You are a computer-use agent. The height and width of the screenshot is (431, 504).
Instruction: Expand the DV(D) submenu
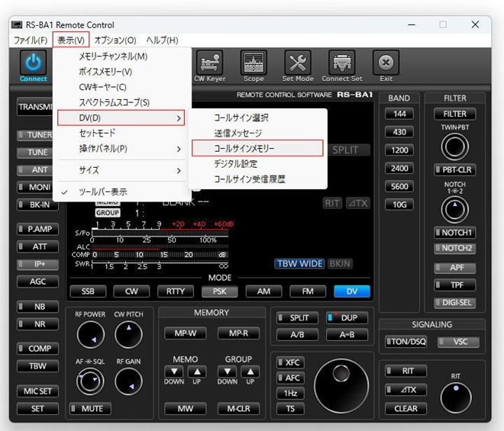click(121, 118)
